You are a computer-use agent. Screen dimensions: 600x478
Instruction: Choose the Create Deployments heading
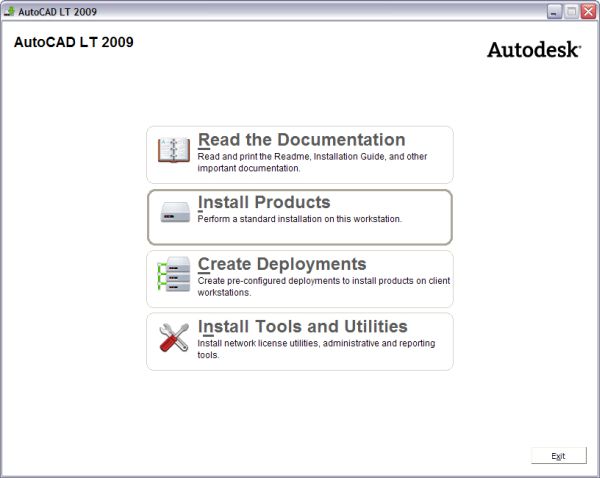click(282, 264)
